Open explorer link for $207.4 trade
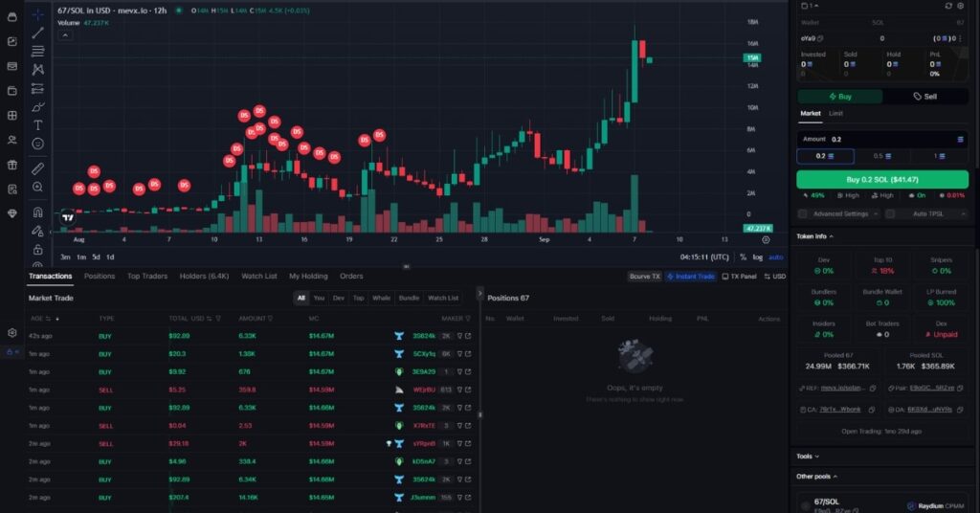Viewport: 980px width, 513px height. pyautogui.click(x=467, y=498)
